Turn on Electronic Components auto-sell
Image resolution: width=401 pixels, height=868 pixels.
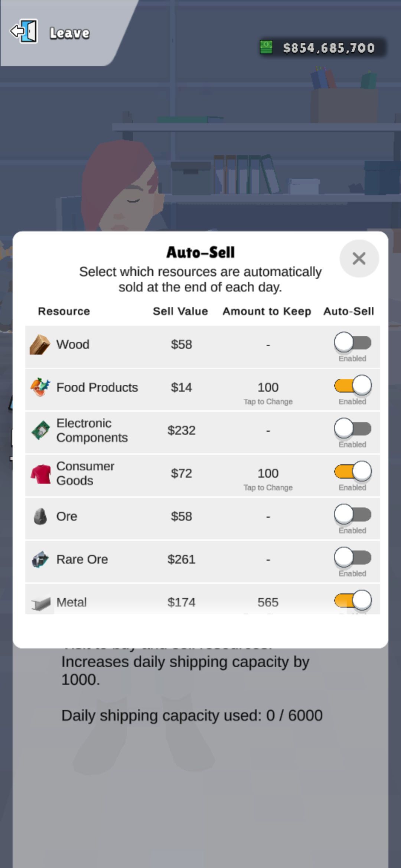coord(352,428)
